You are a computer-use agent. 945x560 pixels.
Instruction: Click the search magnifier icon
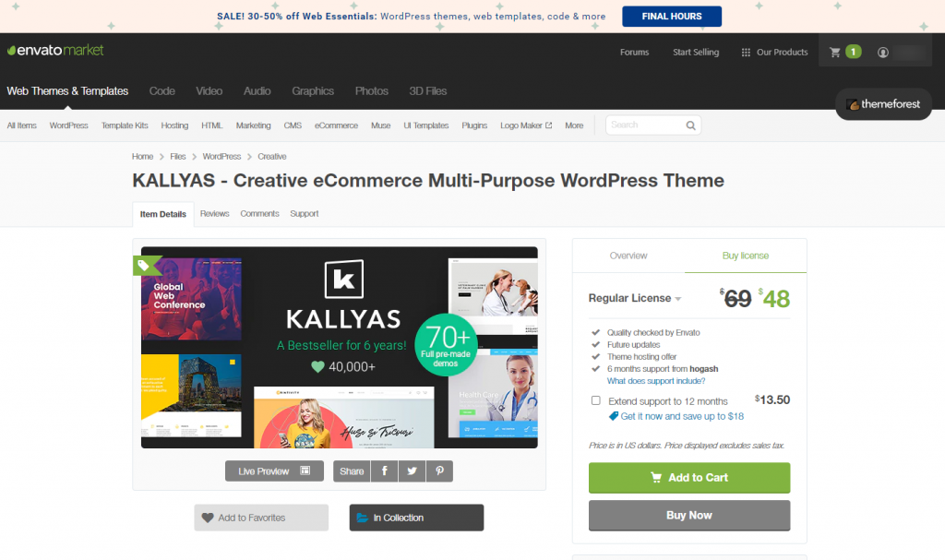[x=690, y=124]
